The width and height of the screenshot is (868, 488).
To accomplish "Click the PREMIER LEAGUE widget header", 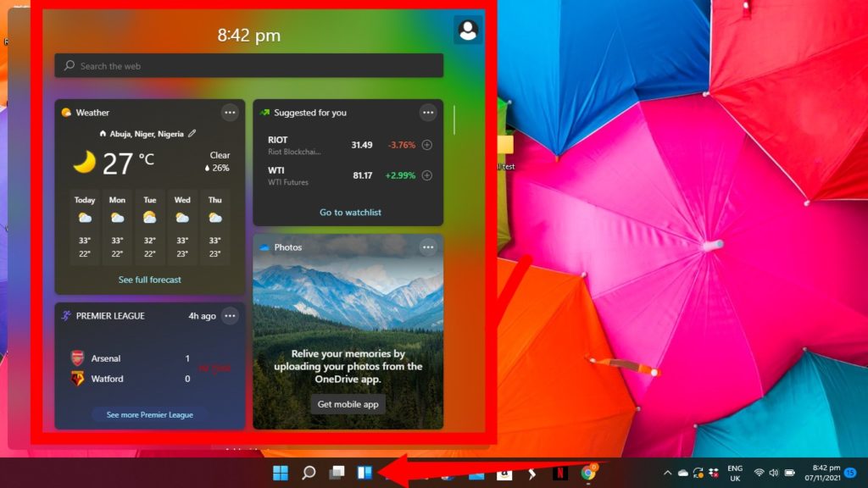I will (x=110, y=315).
